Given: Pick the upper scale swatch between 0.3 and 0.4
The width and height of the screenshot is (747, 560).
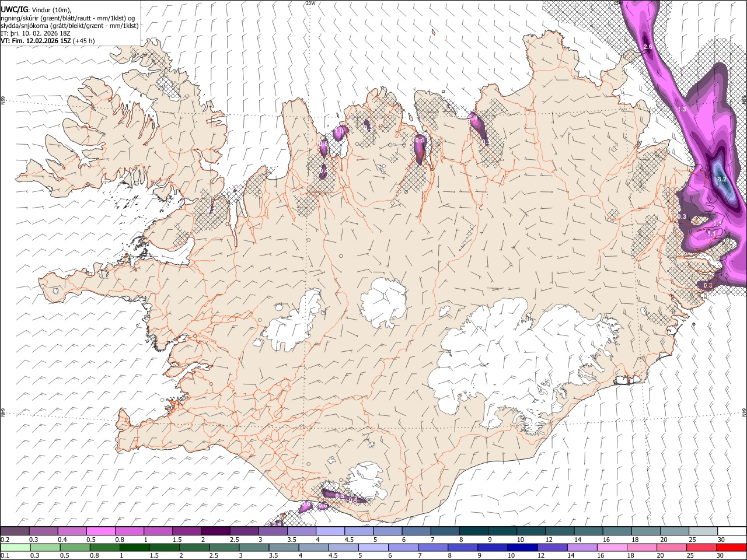Looking at the screenshot, I should 43,531.
